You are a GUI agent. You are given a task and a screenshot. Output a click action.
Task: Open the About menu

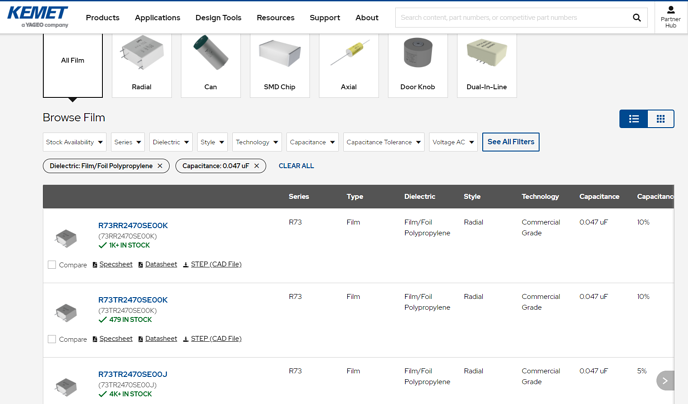pyautogui.click(x=367, y=18)
